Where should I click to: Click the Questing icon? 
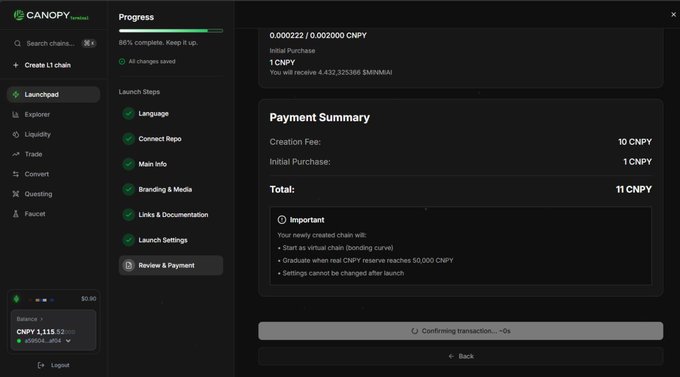(x=16, y=194)
